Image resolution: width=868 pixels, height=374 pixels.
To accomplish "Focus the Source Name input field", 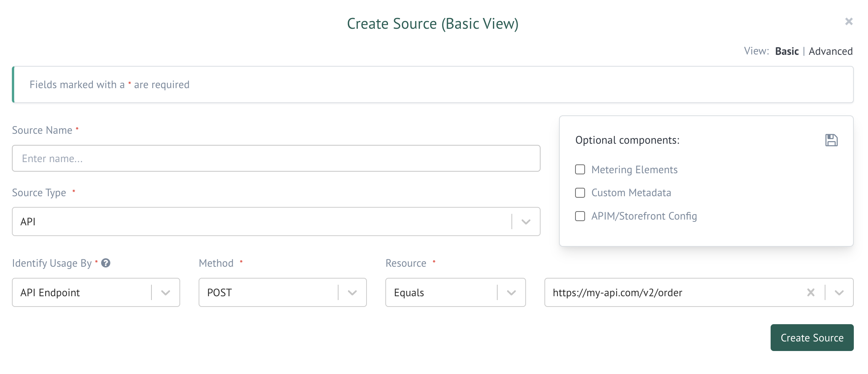I will coord(276,159).
